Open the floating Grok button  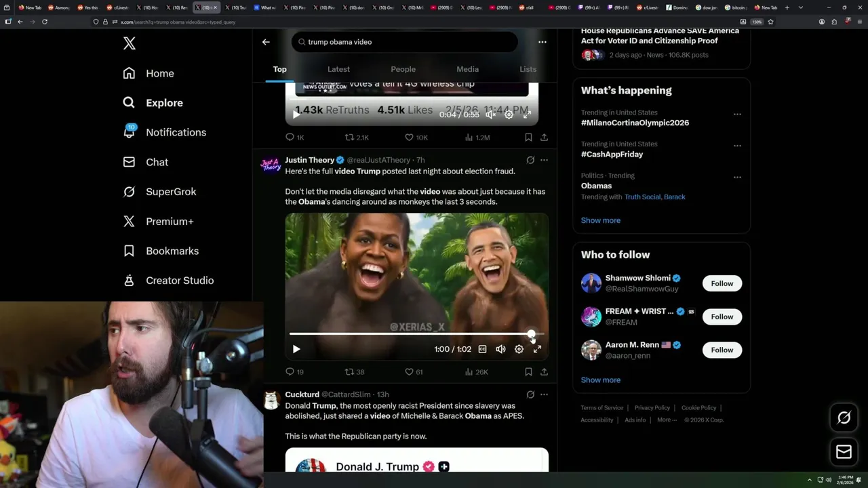tap(844, 418)
